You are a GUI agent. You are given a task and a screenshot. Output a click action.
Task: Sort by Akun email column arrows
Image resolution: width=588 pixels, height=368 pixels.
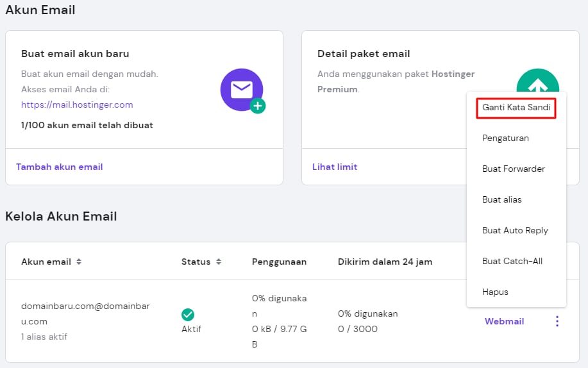click(79, 262)
